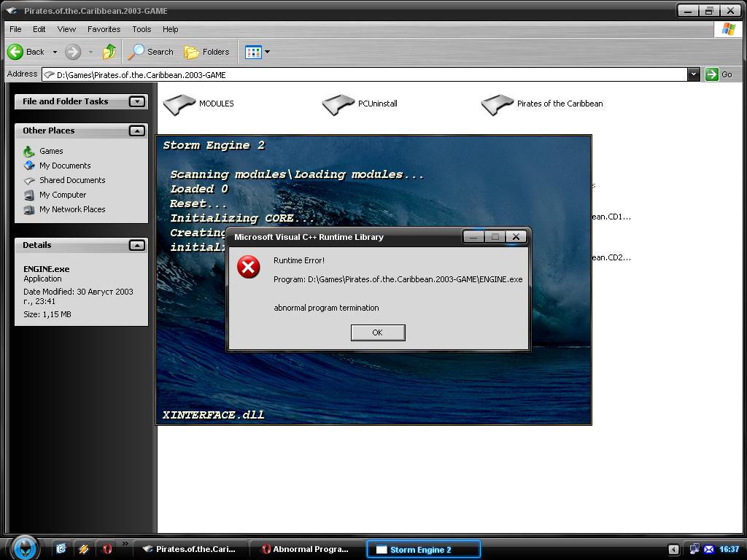Click the Windows logo throbber
The image size is (747, 560).
point(729,29)
